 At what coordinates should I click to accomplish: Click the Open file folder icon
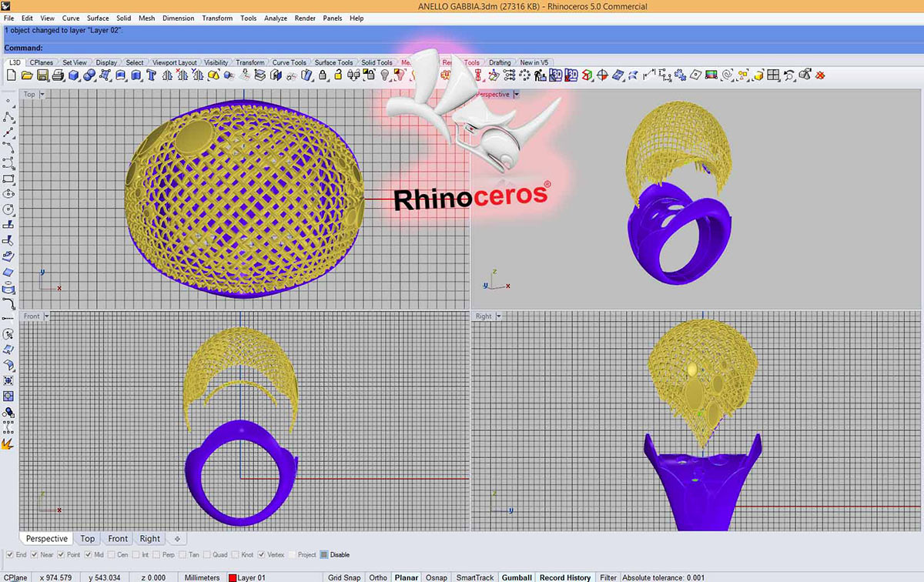[26, 75]
